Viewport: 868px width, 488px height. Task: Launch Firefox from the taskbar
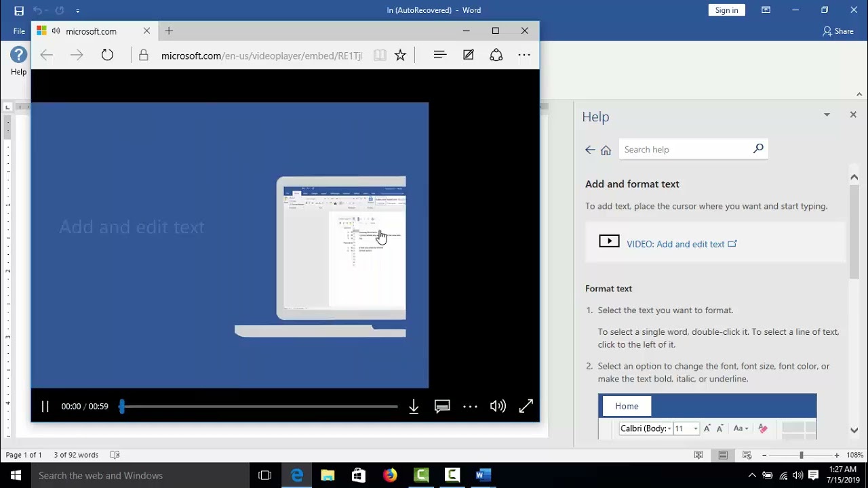click(x=390, y=475)
